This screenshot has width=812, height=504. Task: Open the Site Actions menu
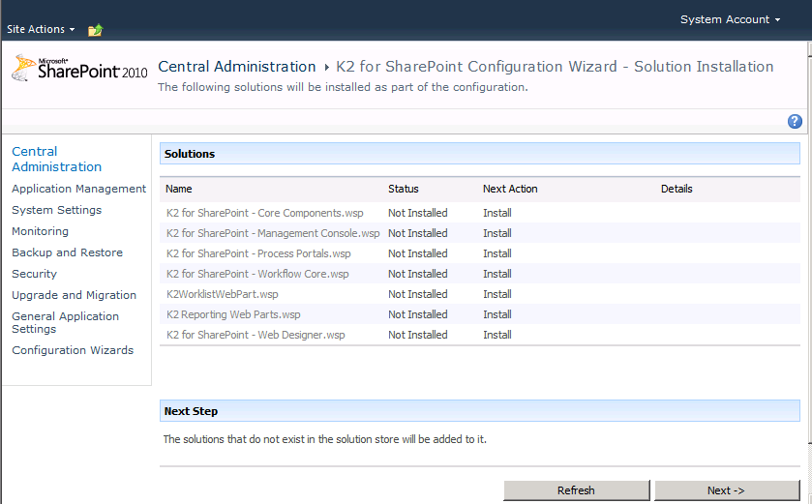pos(41,29)
